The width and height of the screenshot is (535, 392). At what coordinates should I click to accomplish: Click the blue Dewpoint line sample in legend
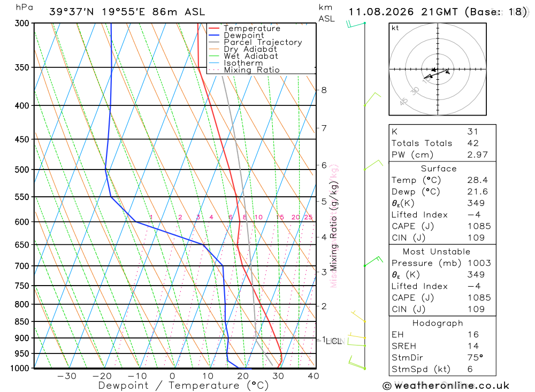(x=214, y=35)
